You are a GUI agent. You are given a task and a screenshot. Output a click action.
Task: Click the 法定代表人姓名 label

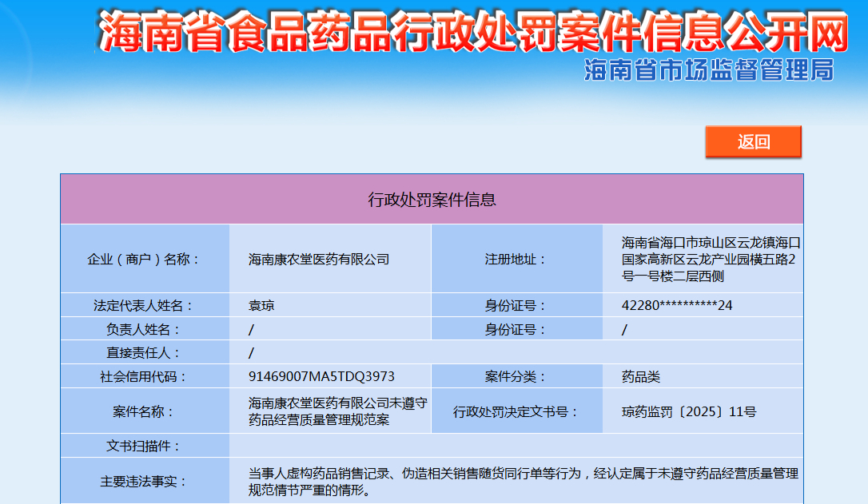tap(145, 305)
